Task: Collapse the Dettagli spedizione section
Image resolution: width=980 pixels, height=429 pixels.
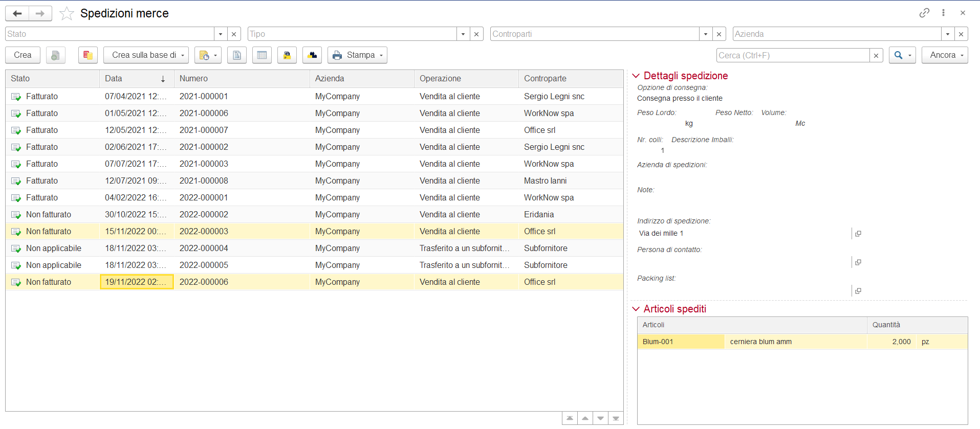Action: pos(636,76)
